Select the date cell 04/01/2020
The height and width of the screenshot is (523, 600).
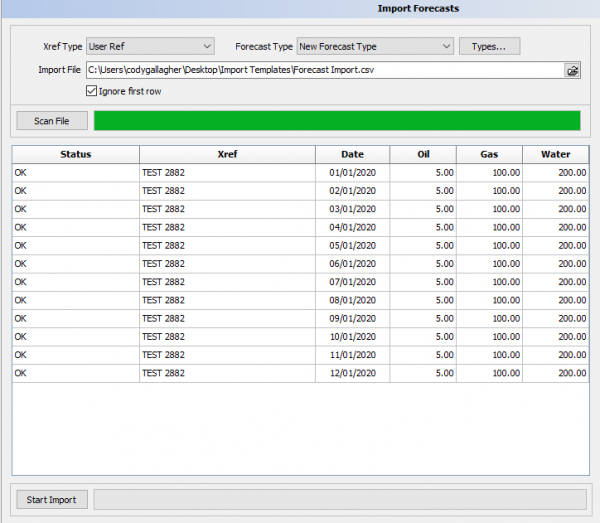click(352, 228)
